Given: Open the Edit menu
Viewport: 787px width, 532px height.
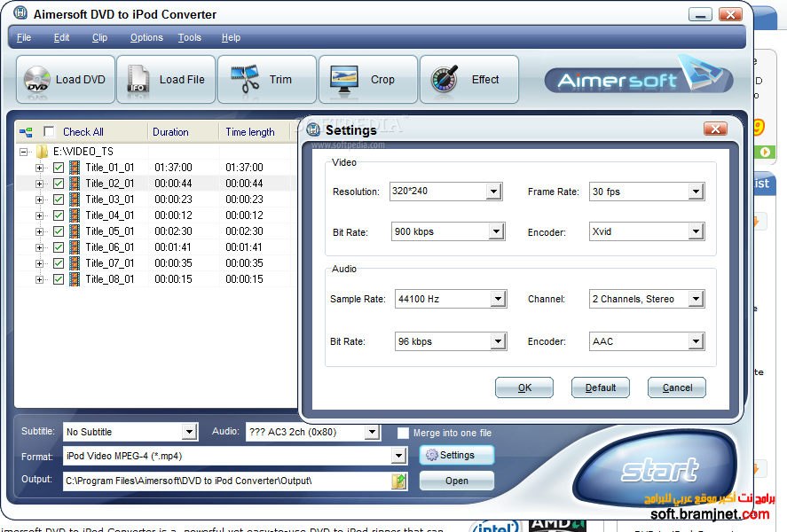Looking at the screenshot, I should coord(62,37).
